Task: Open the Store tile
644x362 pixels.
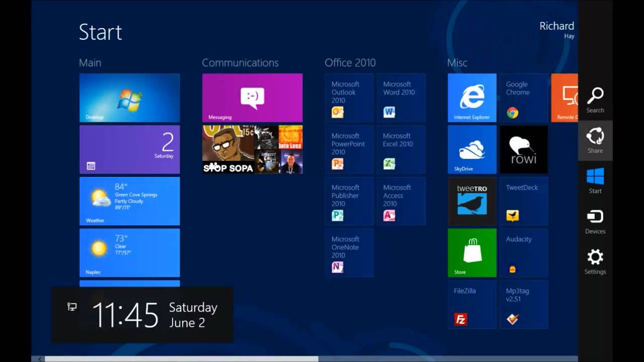Action: tap(472, 253)
